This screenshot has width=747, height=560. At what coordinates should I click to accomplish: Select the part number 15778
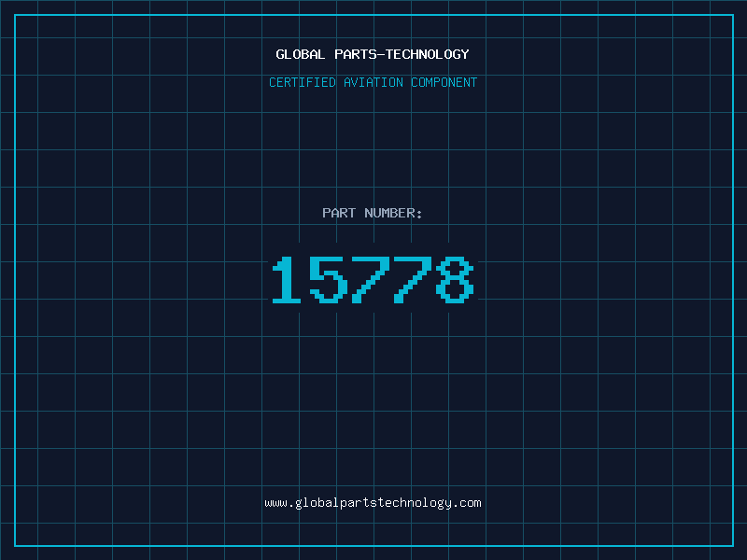[373, 279]
